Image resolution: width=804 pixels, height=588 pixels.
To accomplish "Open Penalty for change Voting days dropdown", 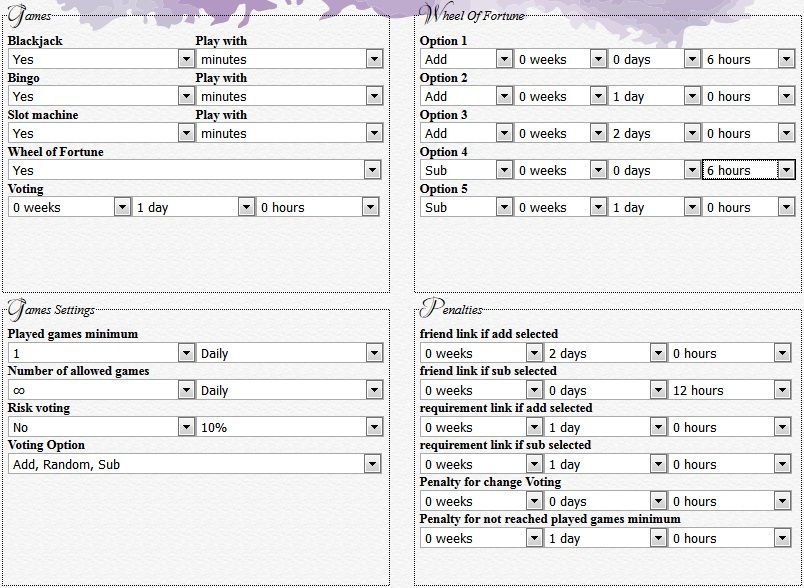I will [x=606, y=501].
